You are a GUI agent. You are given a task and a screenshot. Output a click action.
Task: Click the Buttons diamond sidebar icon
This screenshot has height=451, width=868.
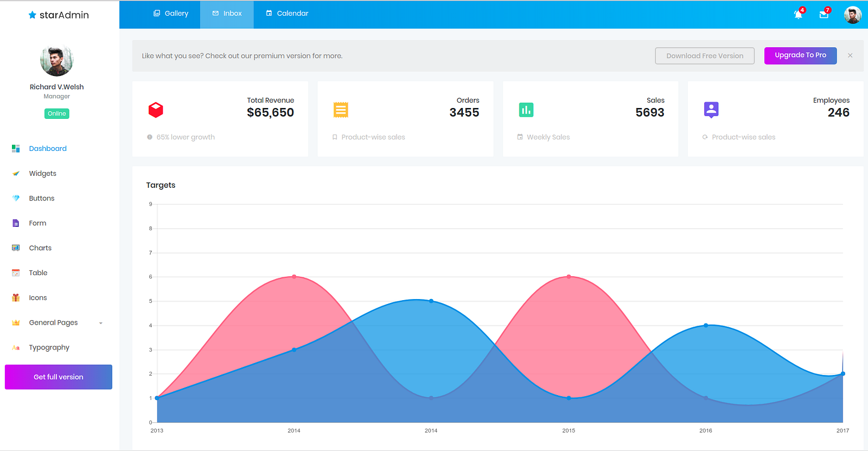(x=16, y=198)
